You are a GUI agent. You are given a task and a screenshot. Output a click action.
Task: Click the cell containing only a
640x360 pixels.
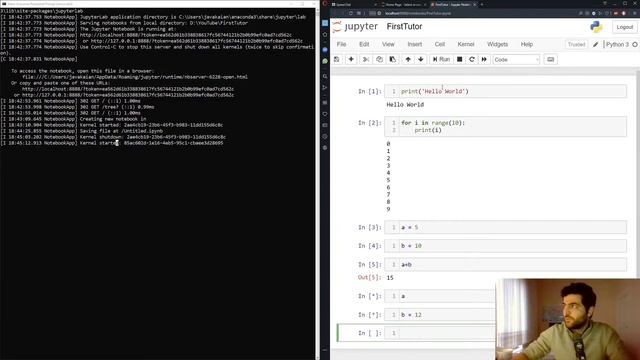pyautogui.click(x=440, y=296)
